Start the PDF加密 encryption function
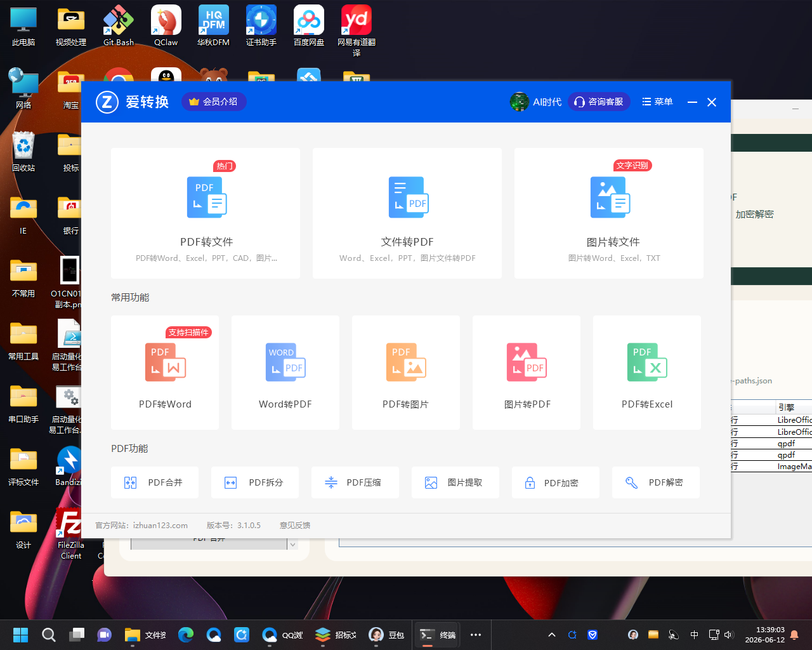This screenshot has width=812, height=650. click(x=556, y=482)
